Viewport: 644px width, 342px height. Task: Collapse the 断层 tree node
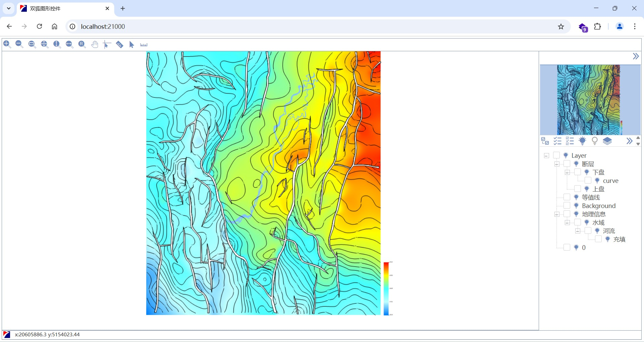tap(557, 164)
